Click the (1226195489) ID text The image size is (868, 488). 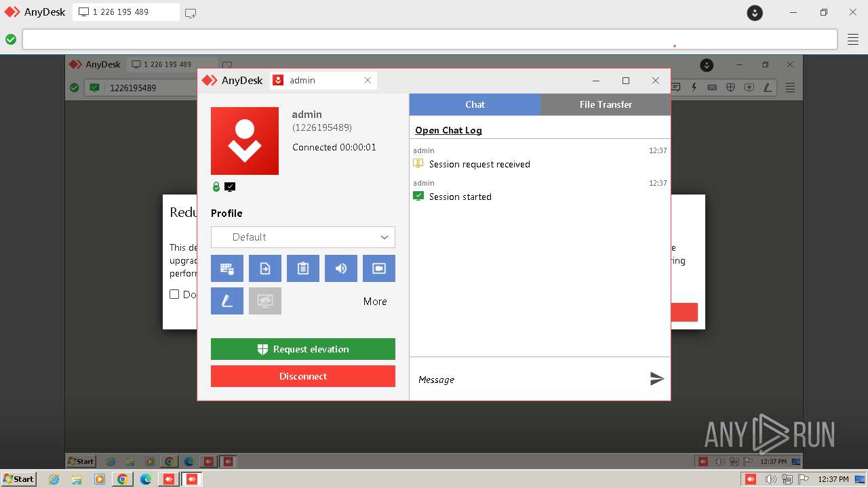pyautogui.click(x=322, y=127)
